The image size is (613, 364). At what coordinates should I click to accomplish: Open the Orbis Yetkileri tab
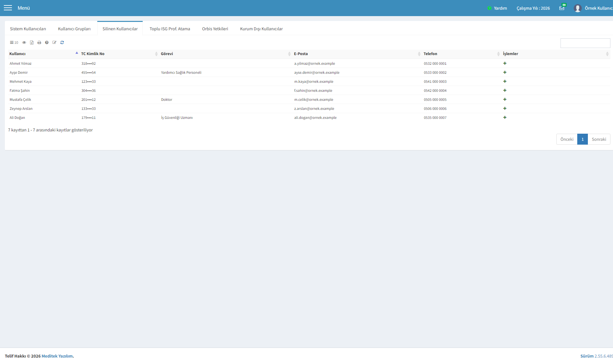[x=215, y=29]
